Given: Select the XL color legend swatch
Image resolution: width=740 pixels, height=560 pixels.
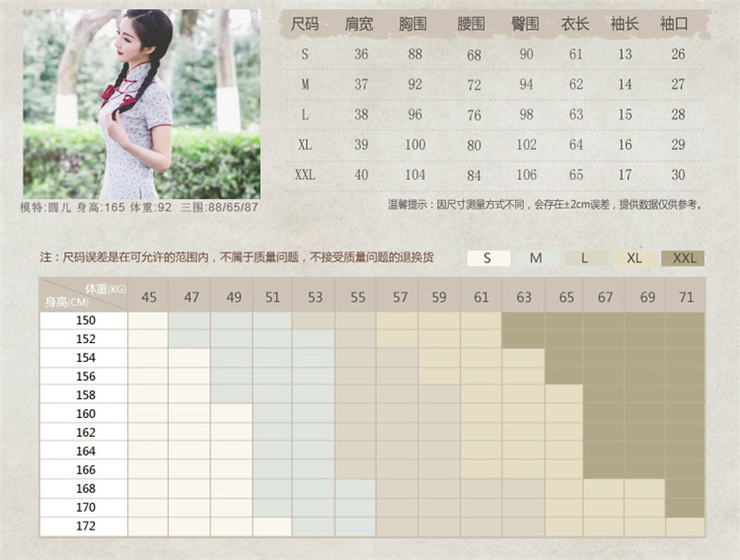Looking at the screenshot, I should click(634, 258).
